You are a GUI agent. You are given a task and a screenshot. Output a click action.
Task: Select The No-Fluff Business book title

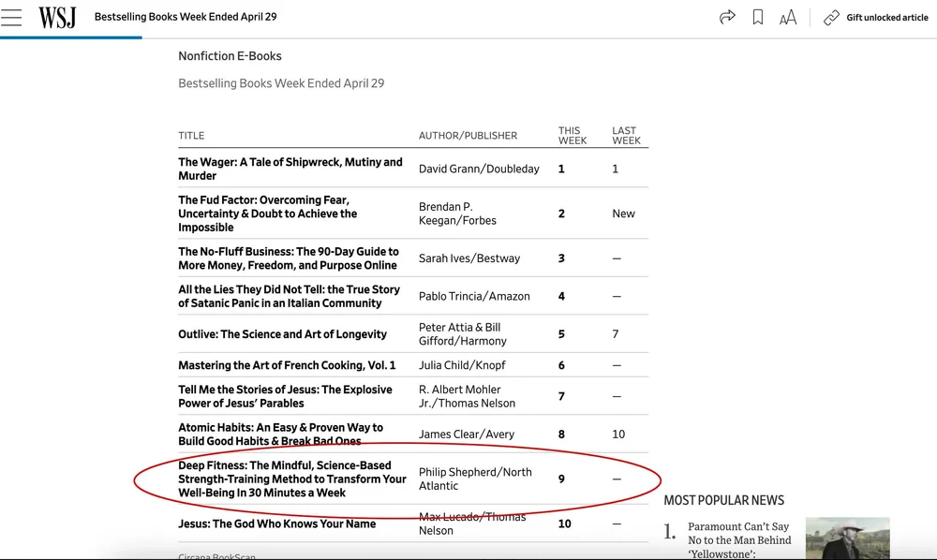coord(288,258)
